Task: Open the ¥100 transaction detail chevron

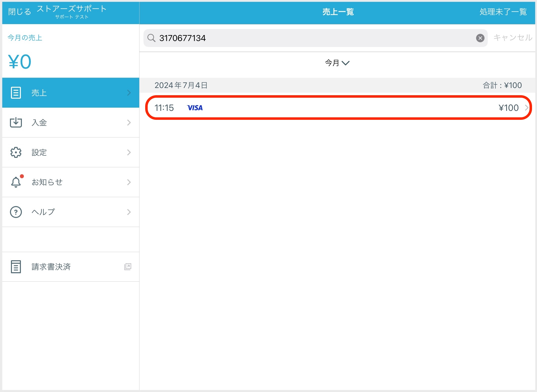Action: point(527,108)
